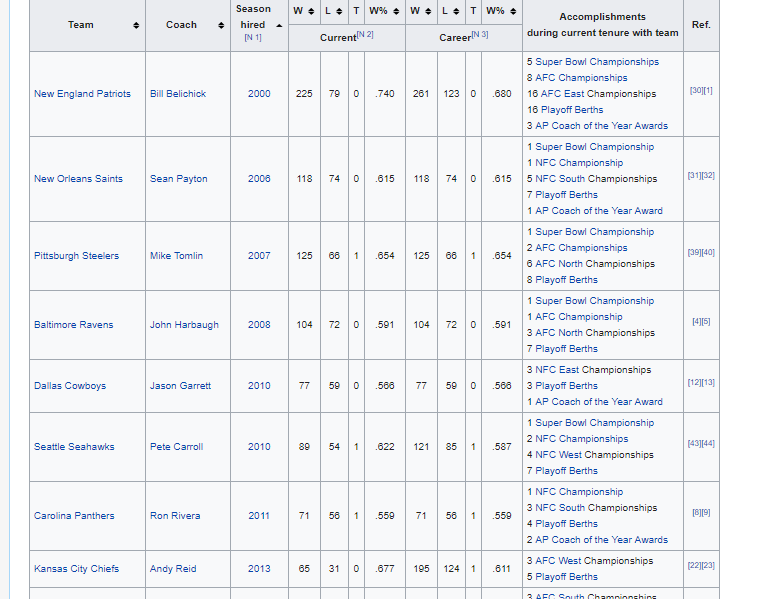This screenshot has height=599, width=771.
Task: Open Andy Reid coach page
Action: [x=173, y=569]
